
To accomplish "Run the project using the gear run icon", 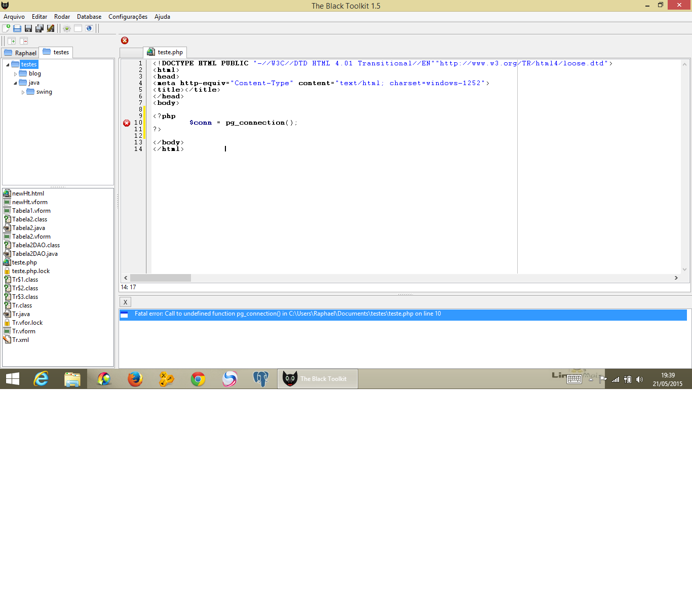I will pos(66,28).
